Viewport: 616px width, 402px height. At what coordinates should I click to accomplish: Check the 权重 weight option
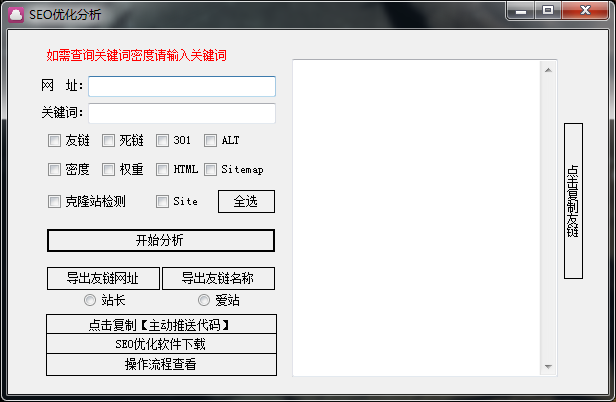click(109, 170)
